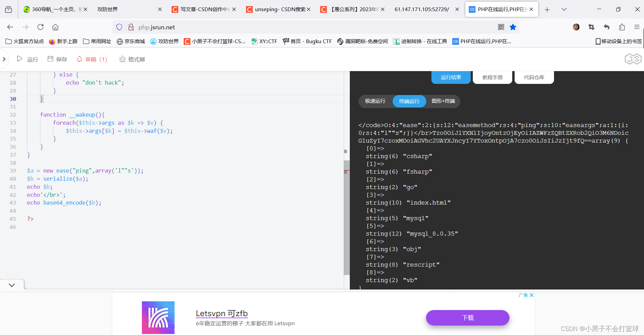Save the code using the 保存 icon
Screen dimensions: 644x335
click(x=57, y=59)
